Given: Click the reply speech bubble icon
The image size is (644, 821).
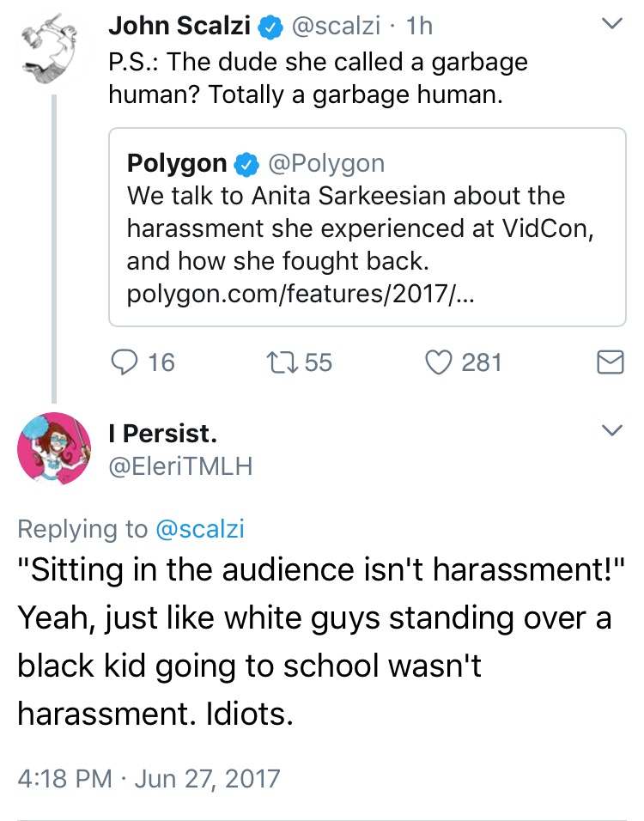Looking at the screenshot, I should 125,362.
